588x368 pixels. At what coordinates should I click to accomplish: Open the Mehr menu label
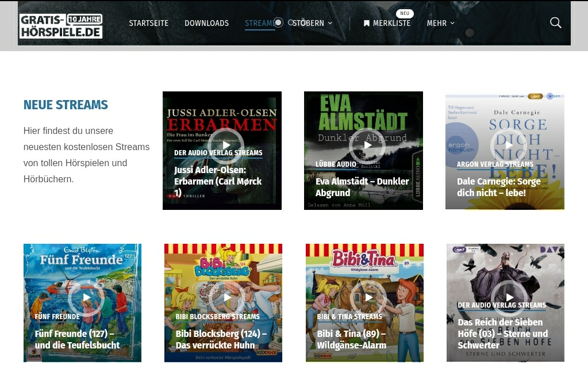coord(436,23)
